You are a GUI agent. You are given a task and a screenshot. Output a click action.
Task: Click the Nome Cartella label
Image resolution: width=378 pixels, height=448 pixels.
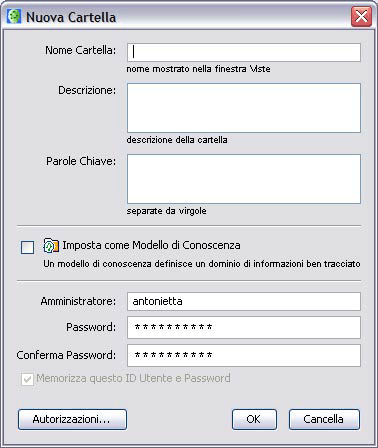81,50
